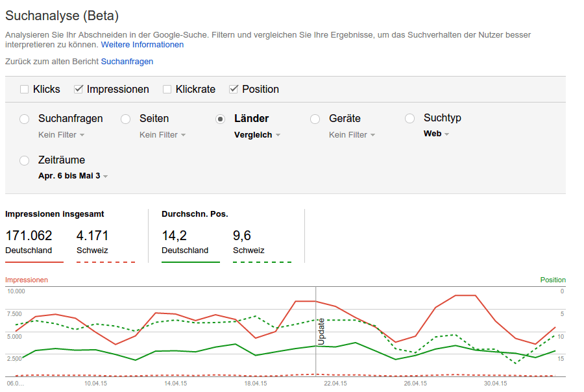Select the Geräte radio button

pos(315,119)
